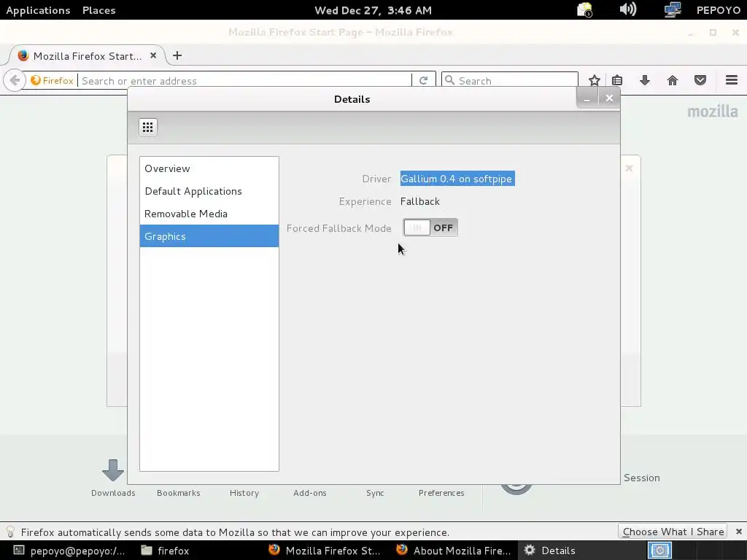
Task: Open the Applications menu in top panel
Action: click(x=38, y=10)
